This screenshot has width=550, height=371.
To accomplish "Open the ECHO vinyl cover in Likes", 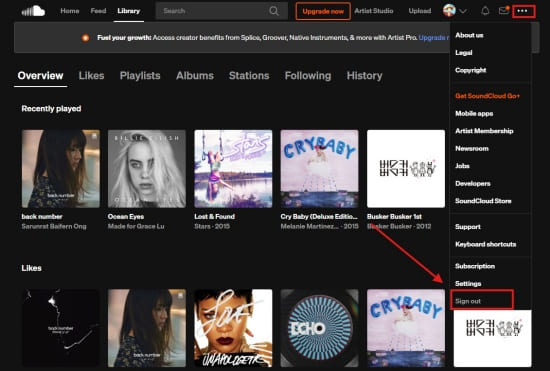I will click(320, 328).
